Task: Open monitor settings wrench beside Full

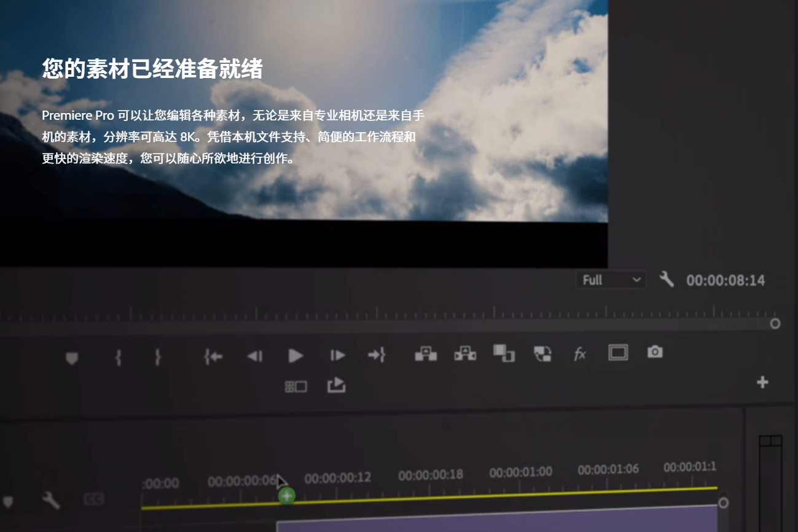Action: coord(666,280)
